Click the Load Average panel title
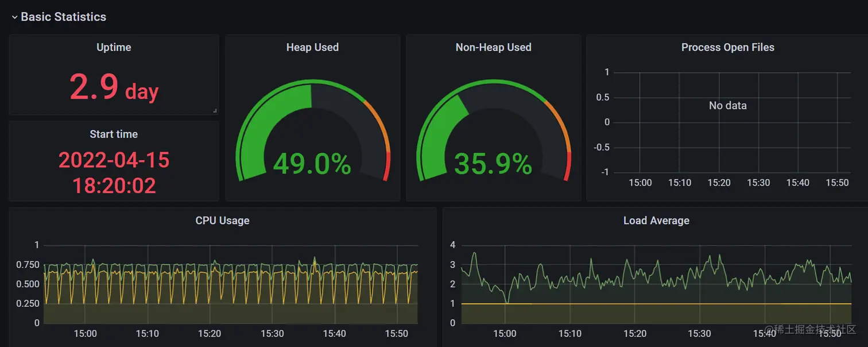The image size is (868, 347). (656, 220)
